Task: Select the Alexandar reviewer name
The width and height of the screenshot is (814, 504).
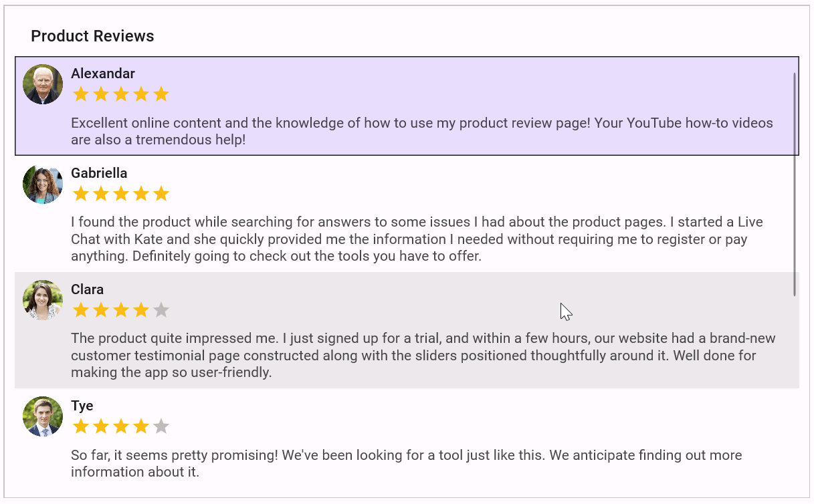Action: click(x=103, y=74)
